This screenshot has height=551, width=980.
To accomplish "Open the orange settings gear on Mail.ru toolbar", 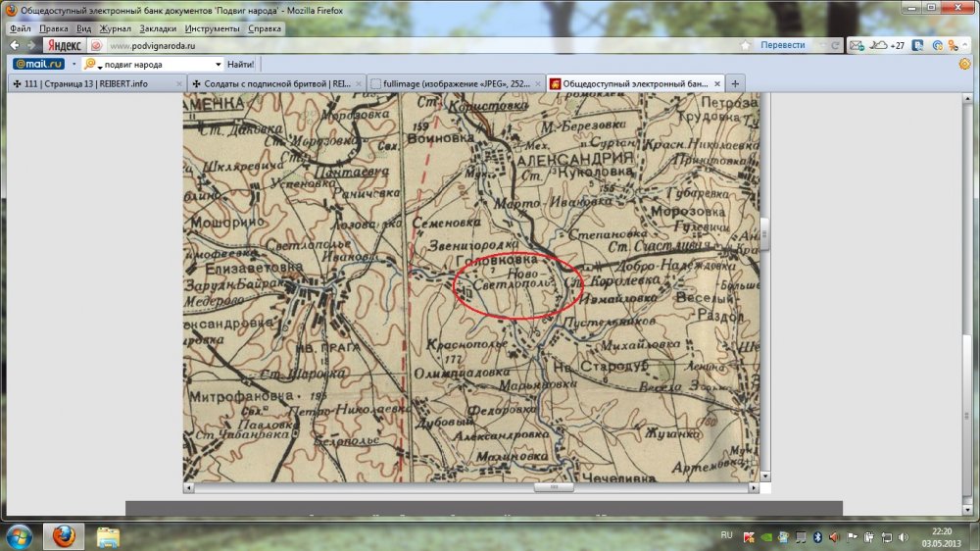I will tap(965, 64).
